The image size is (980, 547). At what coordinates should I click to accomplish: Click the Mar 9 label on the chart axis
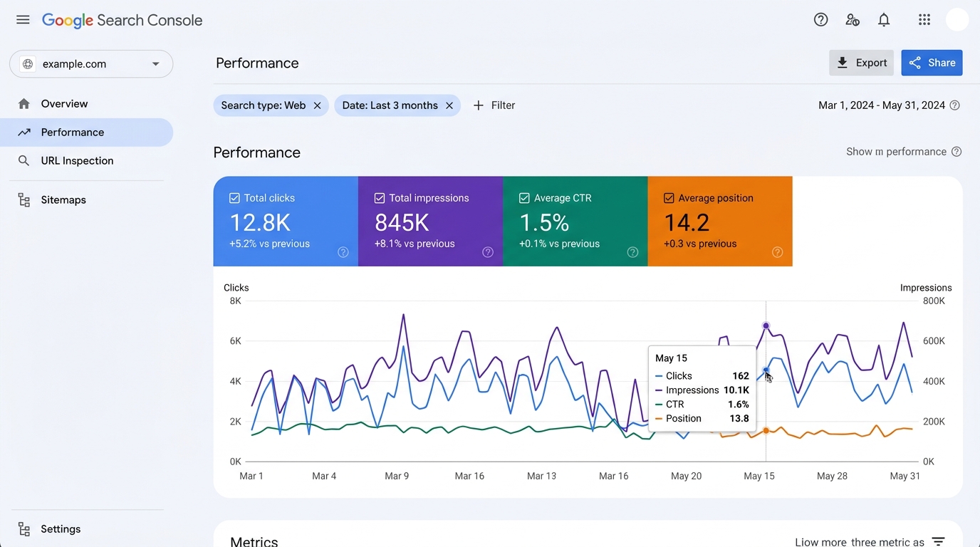[397, 476]
